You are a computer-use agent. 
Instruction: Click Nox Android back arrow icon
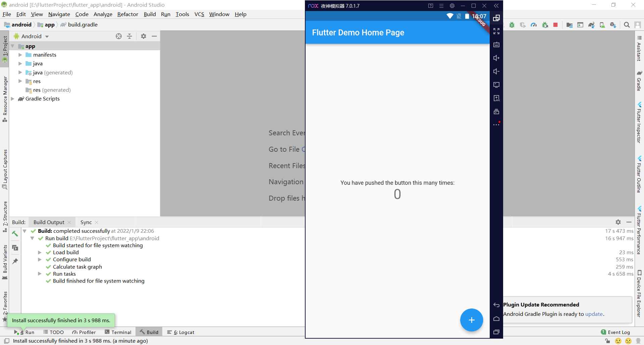click(x=496, y=305)
